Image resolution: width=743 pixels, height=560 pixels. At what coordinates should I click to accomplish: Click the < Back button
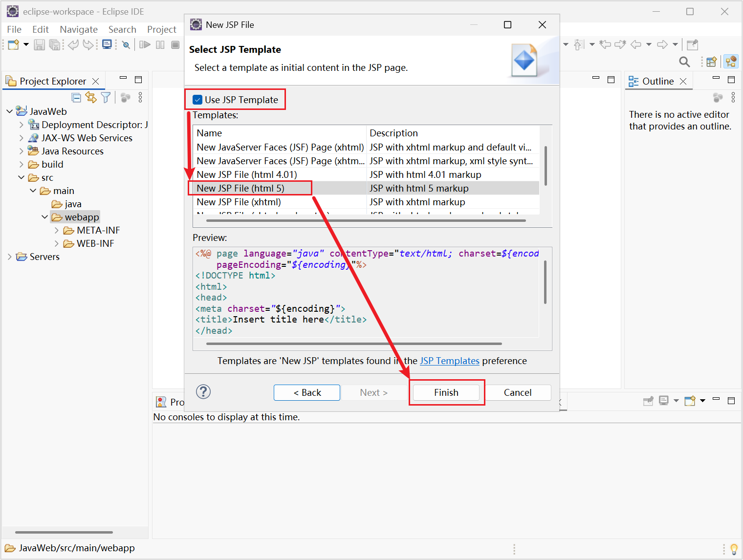[x=307, y=392]
